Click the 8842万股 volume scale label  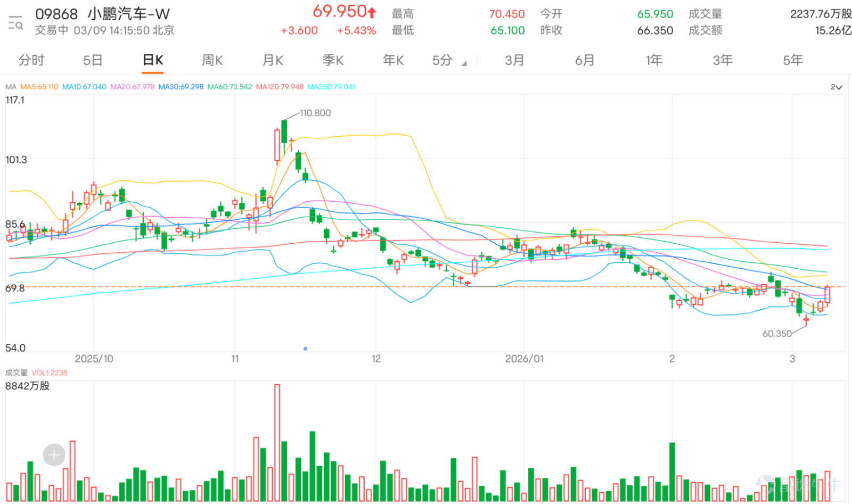pos(28,386)
